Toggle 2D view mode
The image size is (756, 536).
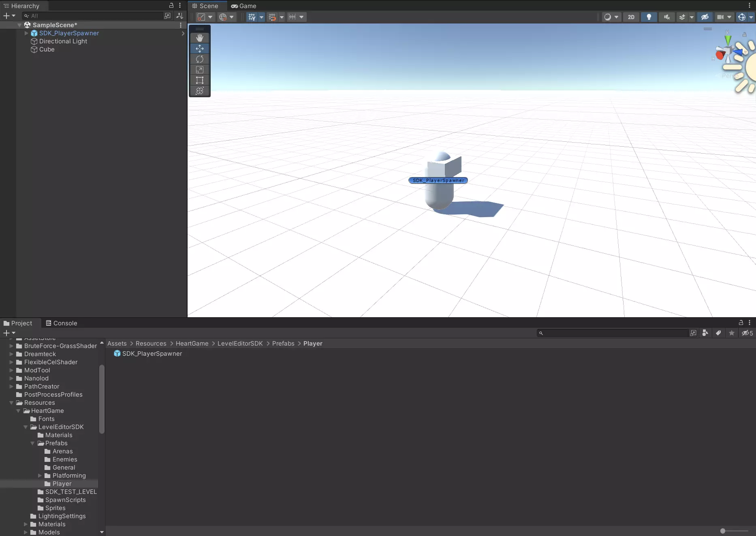(x=631, y=17)
